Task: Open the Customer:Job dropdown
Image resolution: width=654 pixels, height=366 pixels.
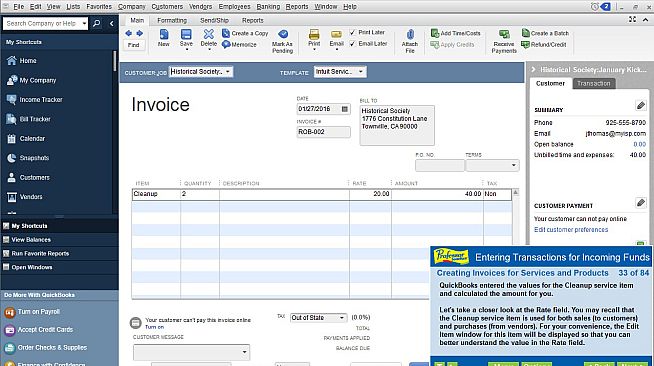Action: pos(228,72)
